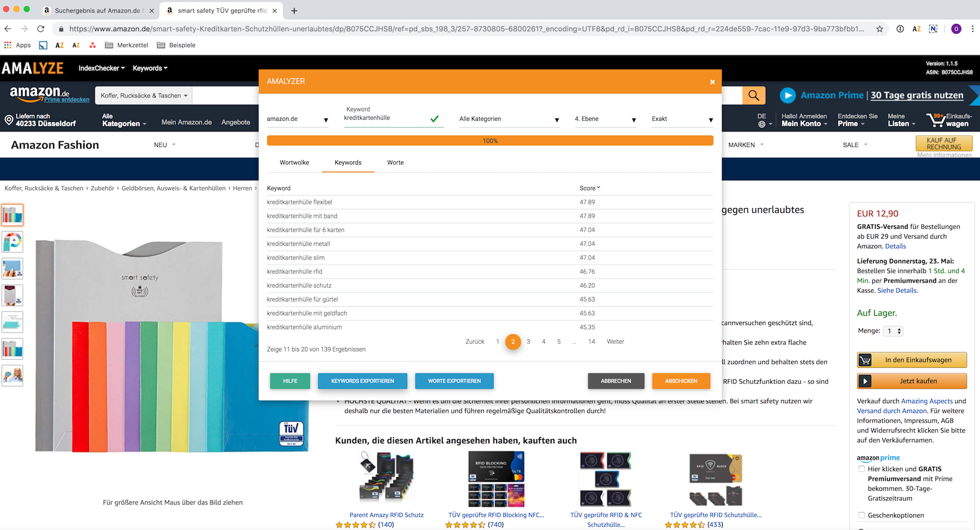Click the keyword row 'kreditkartenhülle rfid'
The width and height of the screenshot is (980, 530).
pos(490,272)
